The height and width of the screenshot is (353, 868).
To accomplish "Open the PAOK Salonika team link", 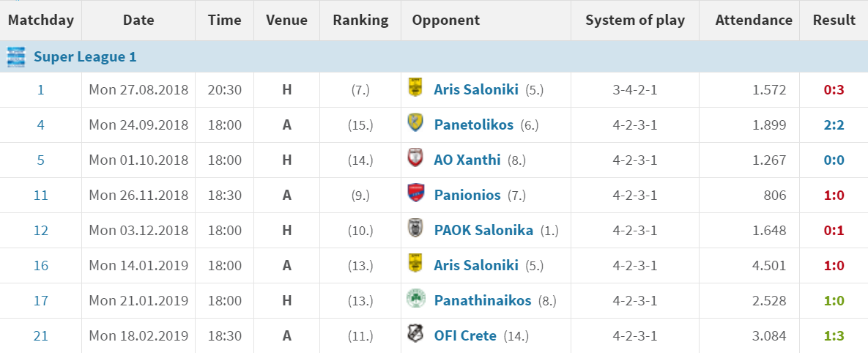I will (483, 230).
